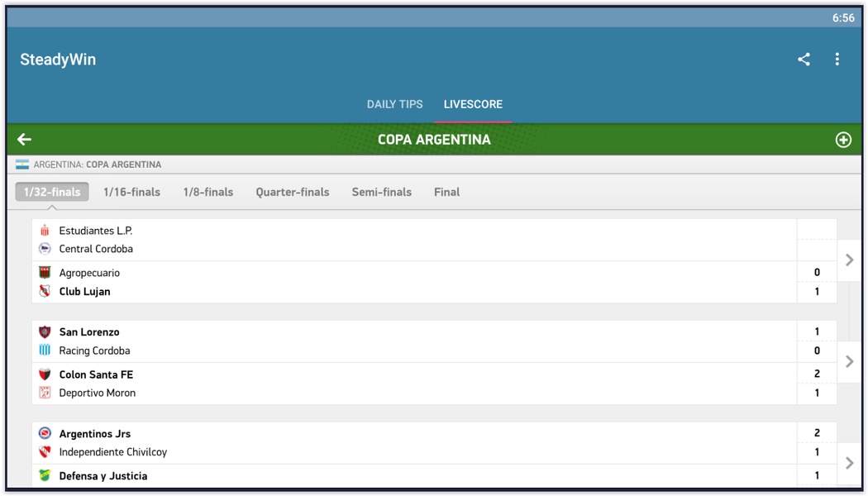Click the Argentinos Jrs club crest
Image resolution: width=868 pixels, height=496 pixels.
click(x=45, y=433)
